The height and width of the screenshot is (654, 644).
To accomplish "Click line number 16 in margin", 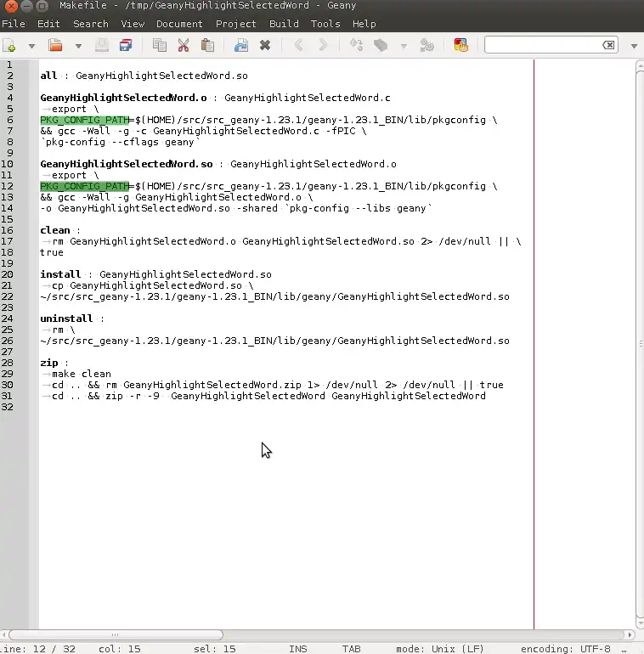I will (7, 230).
